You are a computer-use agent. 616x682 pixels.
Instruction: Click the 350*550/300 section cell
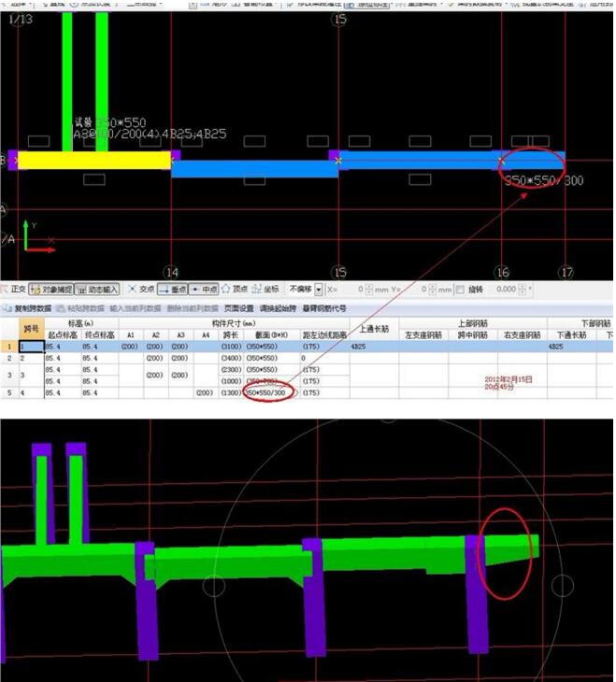coord(268,393)
